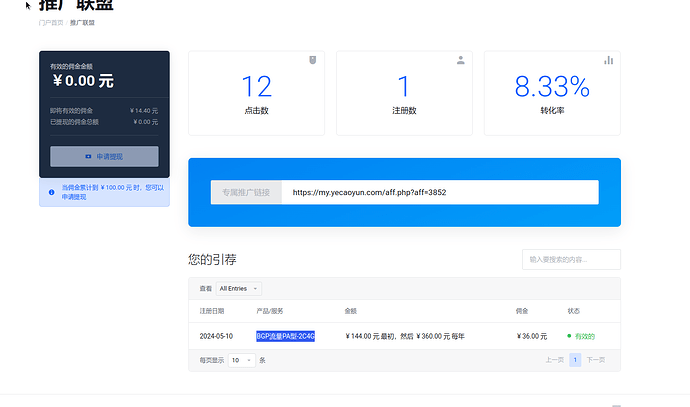Sort by 金额 column header
The height and width of the screenshot is (407, 690).
click(350, 311)
